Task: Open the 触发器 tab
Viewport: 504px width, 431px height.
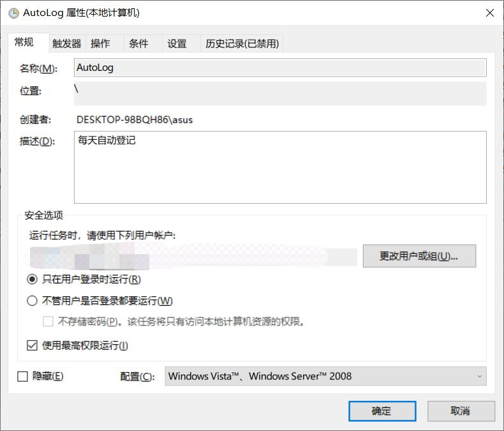Action: [67, 43]
